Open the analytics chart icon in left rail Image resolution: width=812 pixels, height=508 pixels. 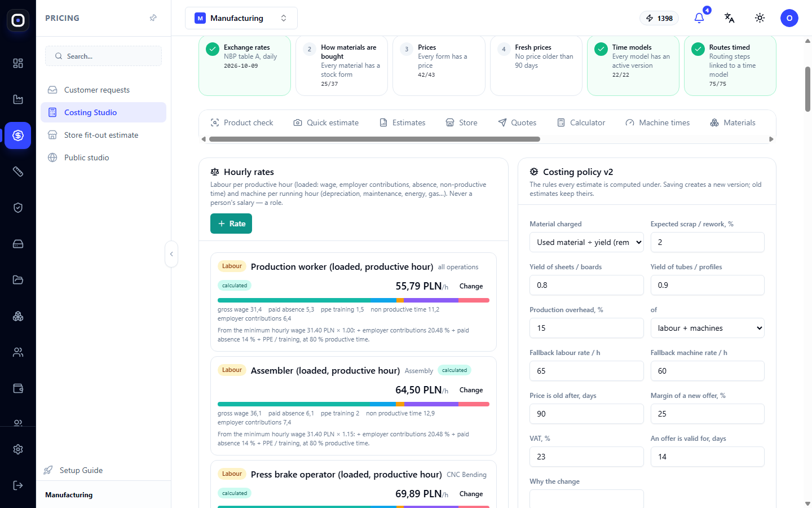coord(18,99)
